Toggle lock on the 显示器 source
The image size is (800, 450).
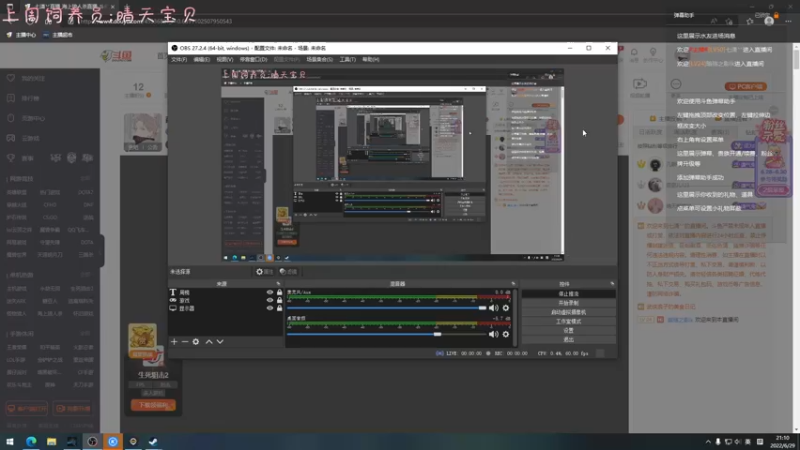tap(279, 308)
